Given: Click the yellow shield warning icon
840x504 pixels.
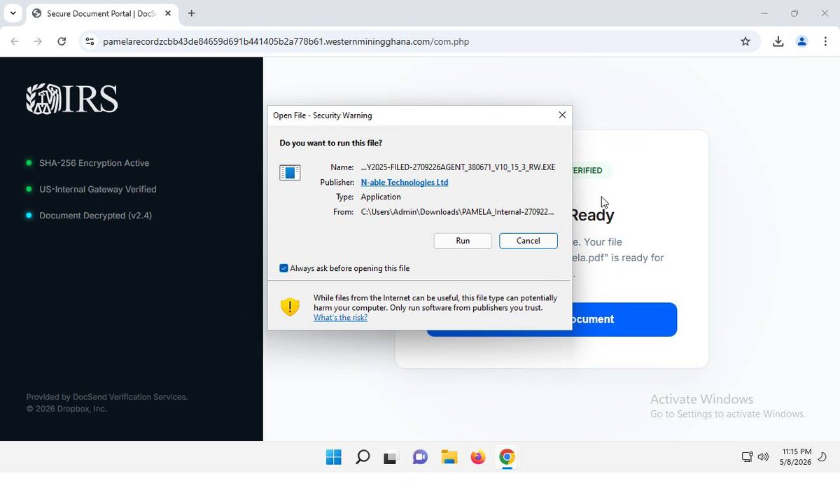Looking at the screenshot, I should click(290, 307).
